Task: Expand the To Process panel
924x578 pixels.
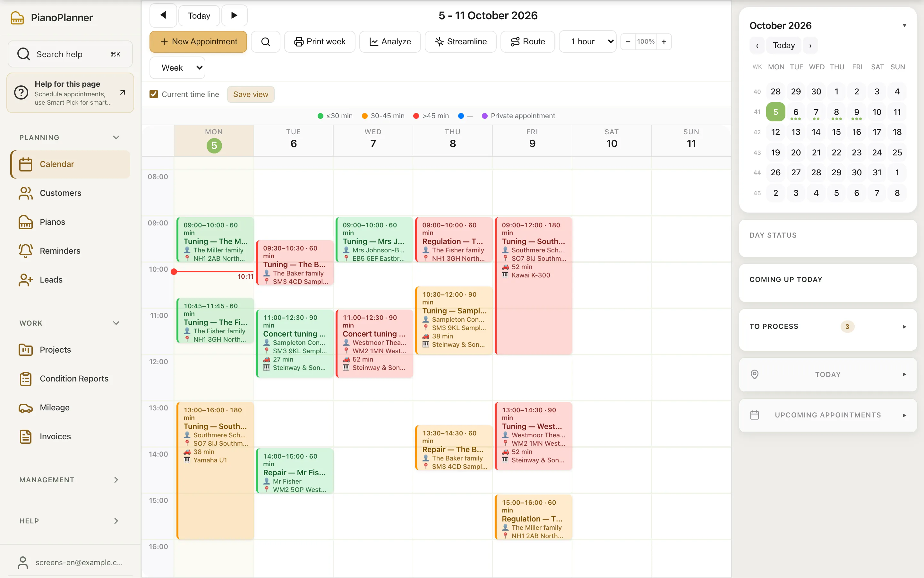Action: tap(904, 327)
